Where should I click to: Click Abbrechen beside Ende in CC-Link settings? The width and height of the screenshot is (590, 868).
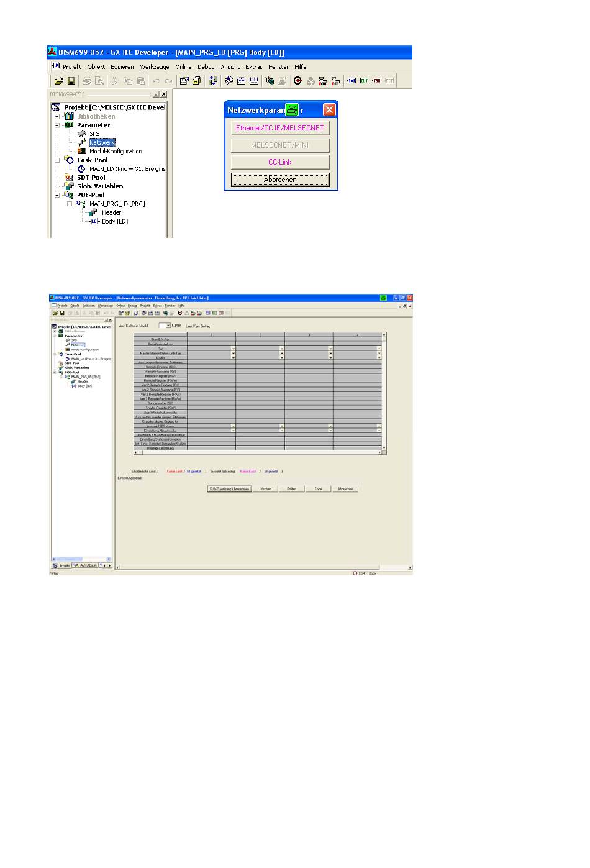click(345, 488)
